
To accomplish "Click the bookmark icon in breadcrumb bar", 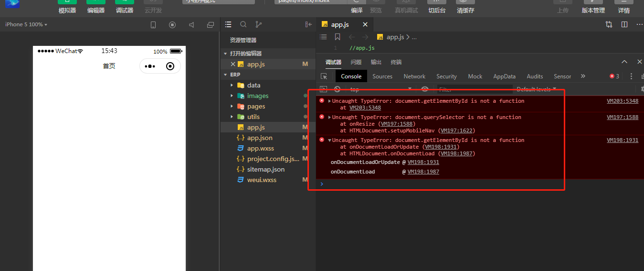I will pos(338,37).
